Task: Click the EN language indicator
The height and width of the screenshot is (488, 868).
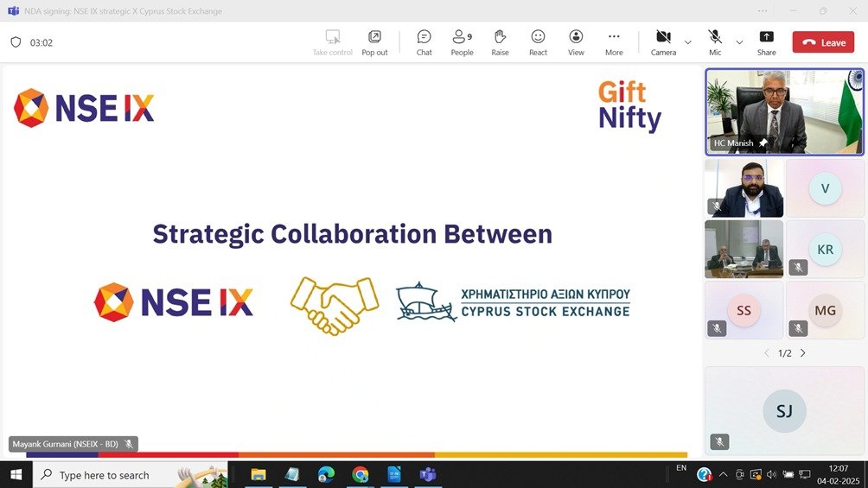Action: click(681, 469)
